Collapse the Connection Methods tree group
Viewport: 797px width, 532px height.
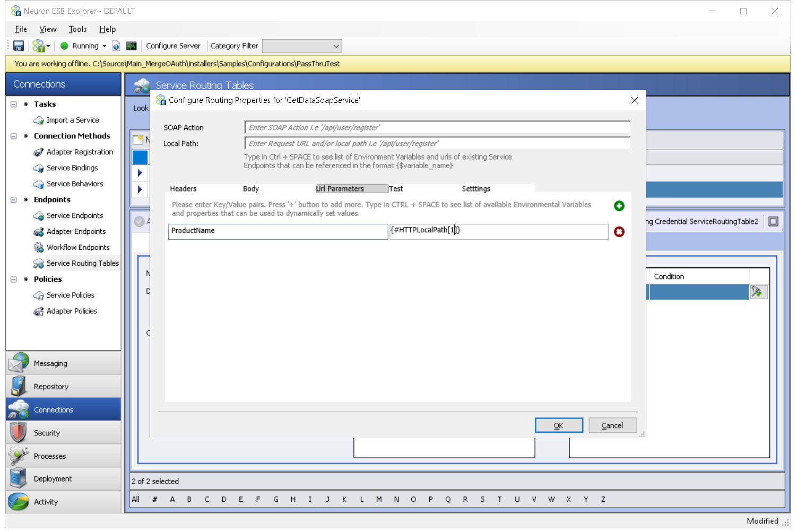click(x=14, y=136)
